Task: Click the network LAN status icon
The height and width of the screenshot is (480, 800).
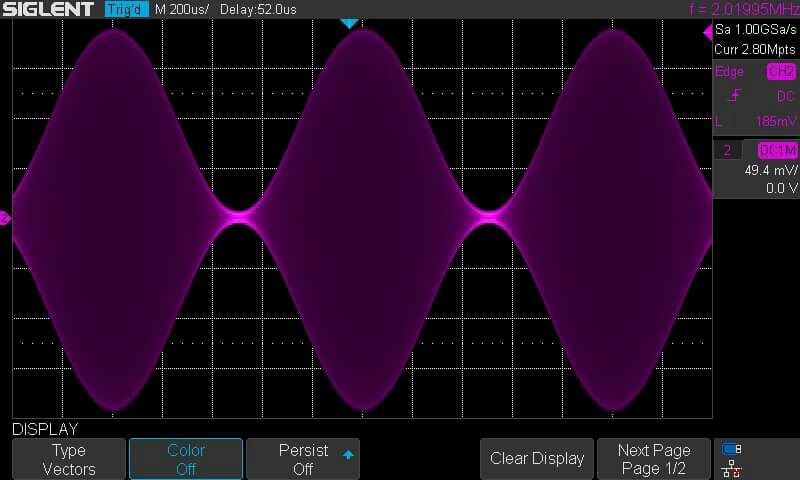Action: [x=731, y=467]
